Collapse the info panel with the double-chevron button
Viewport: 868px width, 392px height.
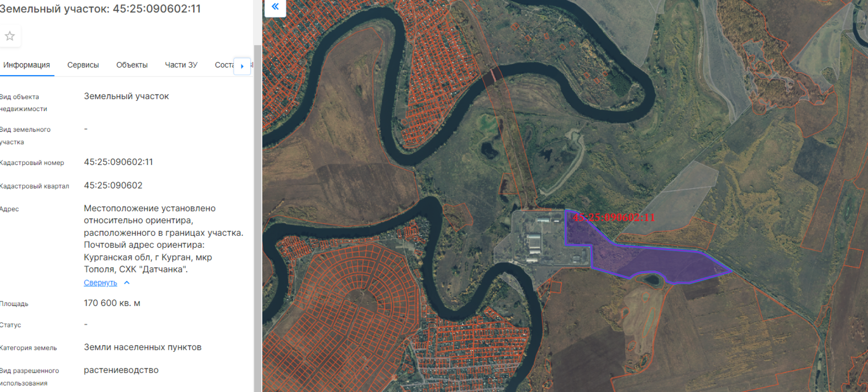[275, 7]
